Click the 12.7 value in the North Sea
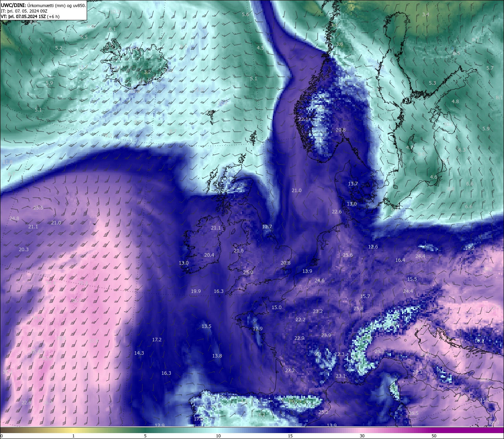504x439 pixels. [267, 227]
